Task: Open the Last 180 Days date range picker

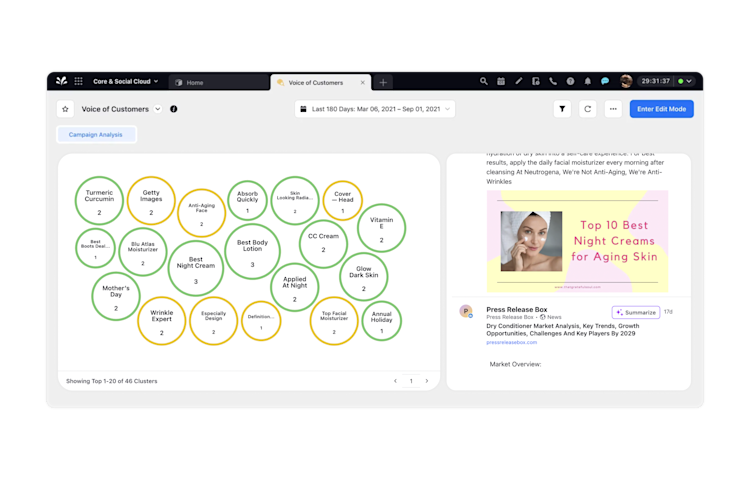Action: (375, 109)
